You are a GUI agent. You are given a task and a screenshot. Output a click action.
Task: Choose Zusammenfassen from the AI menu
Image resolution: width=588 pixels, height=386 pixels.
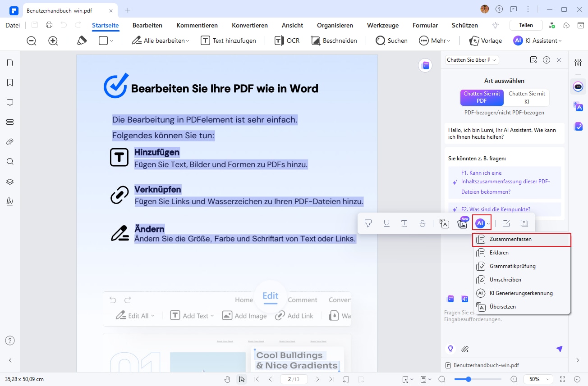[x=522, y=239]
